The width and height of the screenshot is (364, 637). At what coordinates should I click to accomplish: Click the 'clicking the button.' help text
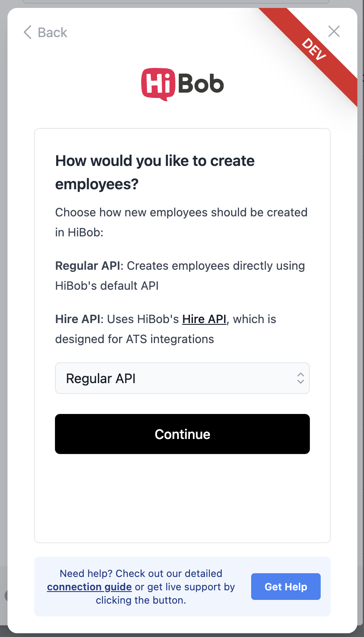141,600
